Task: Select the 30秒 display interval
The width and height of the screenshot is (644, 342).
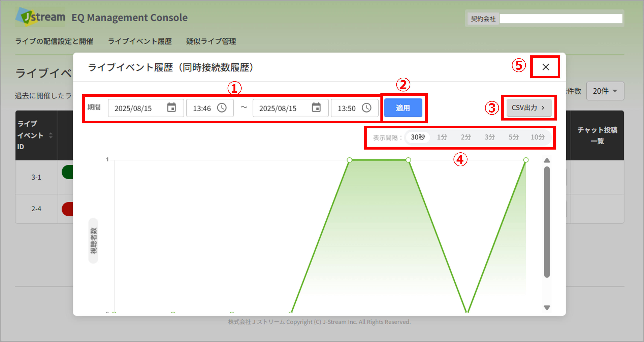Action: 418,137
